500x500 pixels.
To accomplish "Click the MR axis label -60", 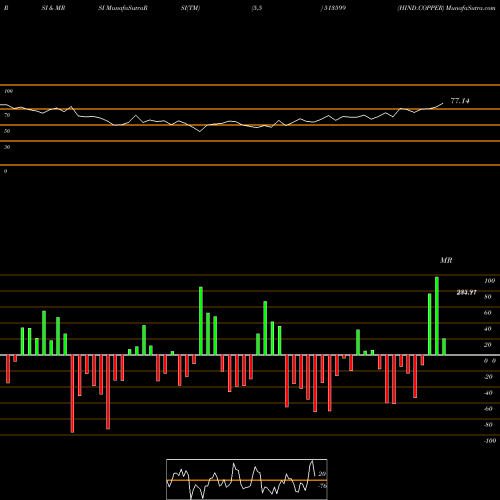I will tap(488, 409).
